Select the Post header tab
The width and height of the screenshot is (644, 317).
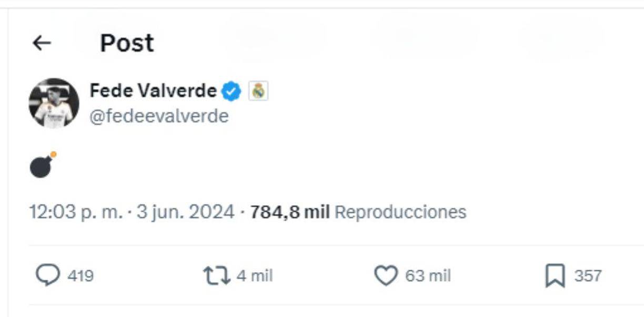pyautogui.click(x=127, y=42)
